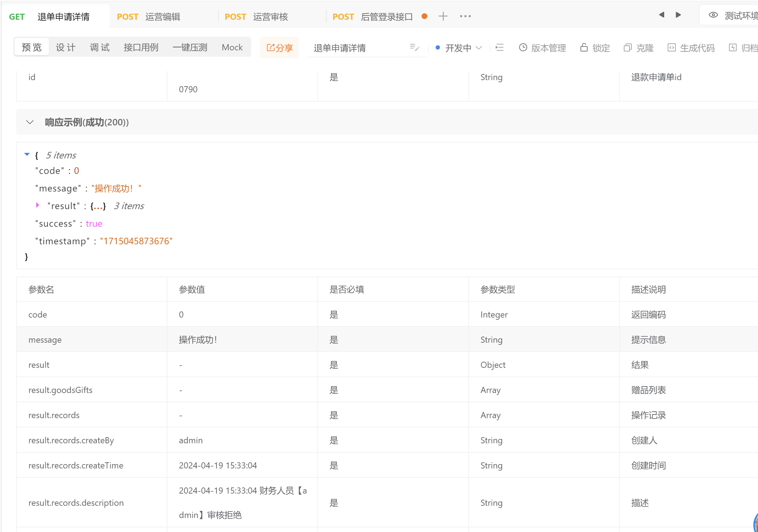Click admin value in createBy row
This screenshot has width=758, height=532.
point(191,440)
